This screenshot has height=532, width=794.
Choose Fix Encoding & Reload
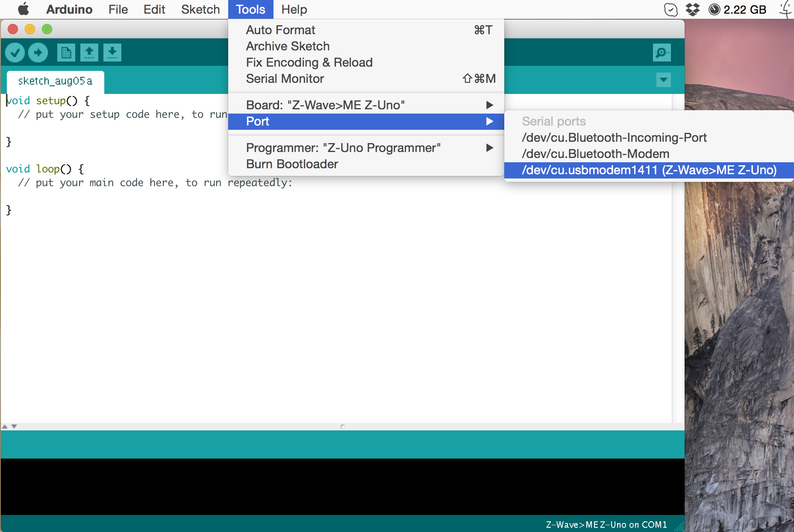366,62
